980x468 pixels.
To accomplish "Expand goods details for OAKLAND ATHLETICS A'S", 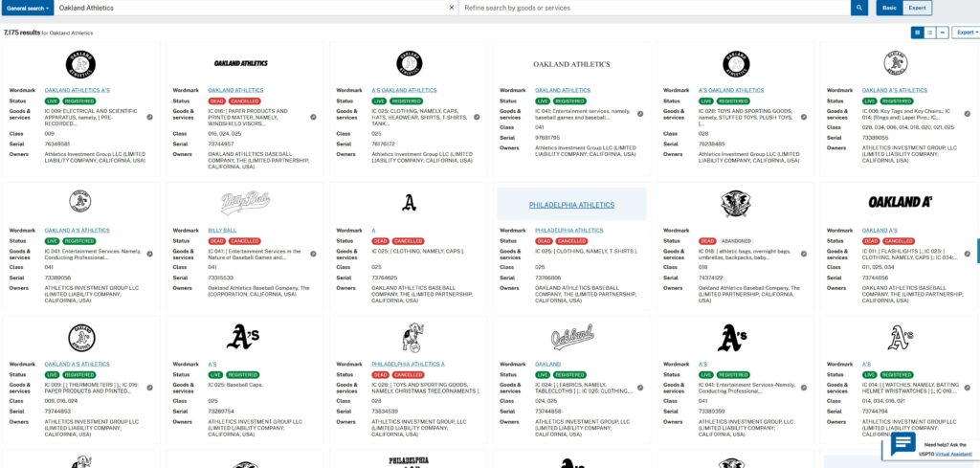I will (x=149, y=117).
